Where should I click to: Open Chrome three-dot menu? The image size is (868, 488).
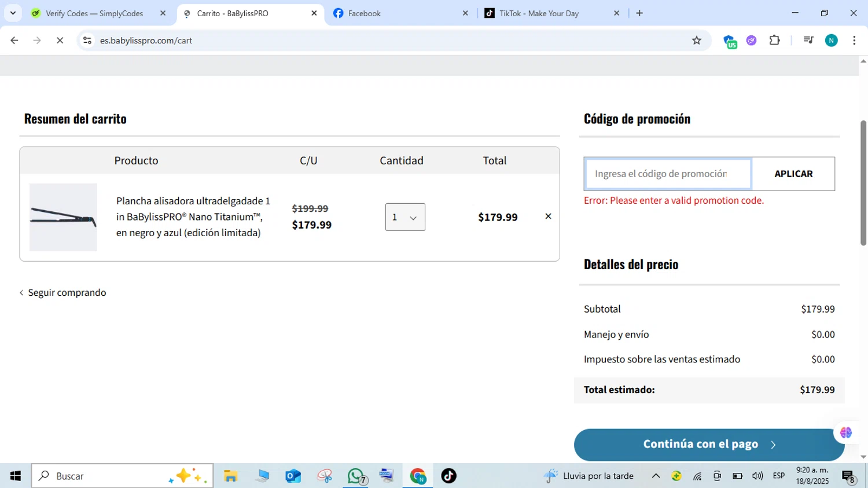tap(854, 41)
